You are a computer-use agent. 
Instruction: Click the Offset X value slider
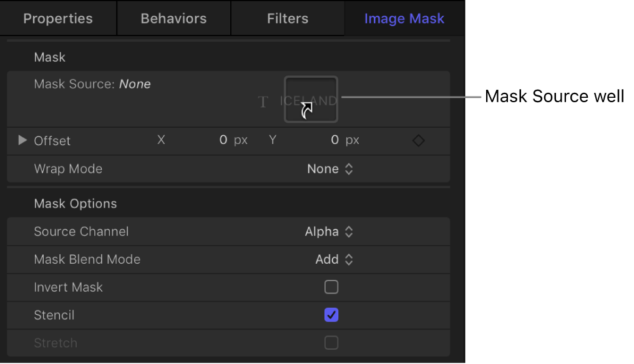click(223, 140)
